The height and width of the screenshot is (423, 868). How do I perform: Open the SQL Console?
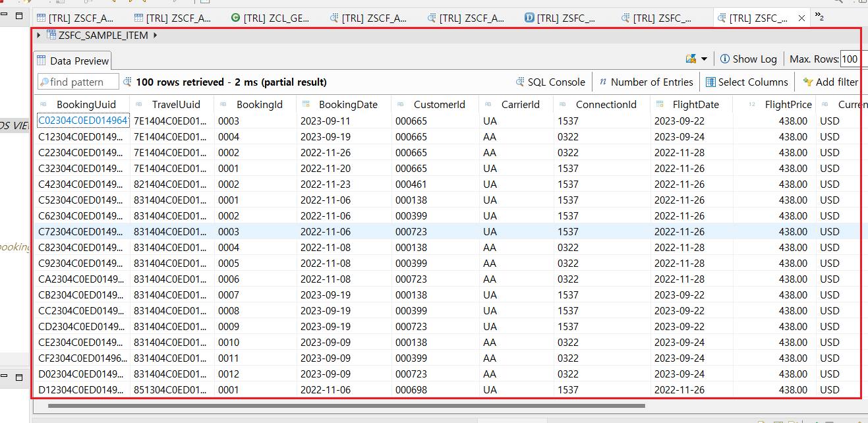[x=550, y=82]
